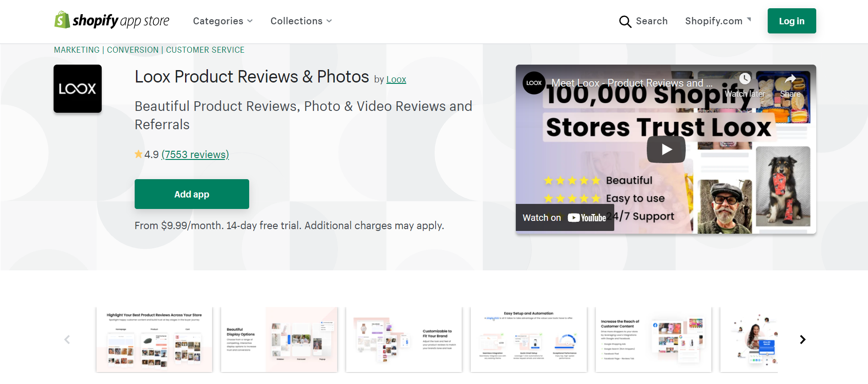
Task: Open Customizable to Fit Your Brand thumbnail
Action: point(404,340)
